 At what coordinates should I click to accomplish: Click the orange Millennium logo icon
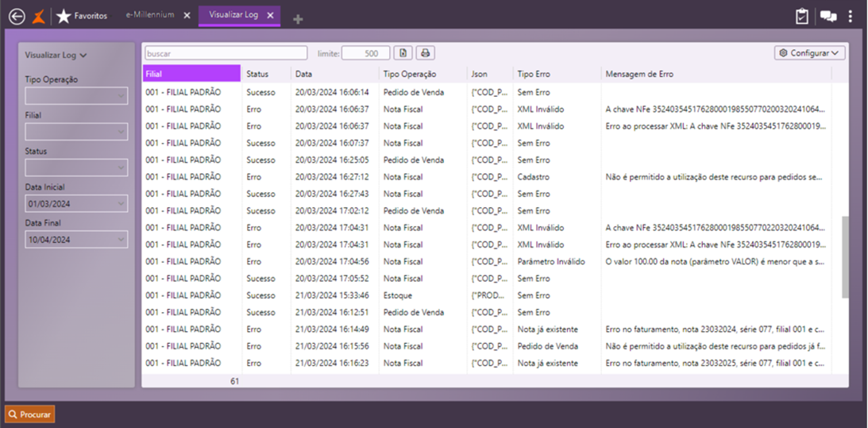[38, 16]
